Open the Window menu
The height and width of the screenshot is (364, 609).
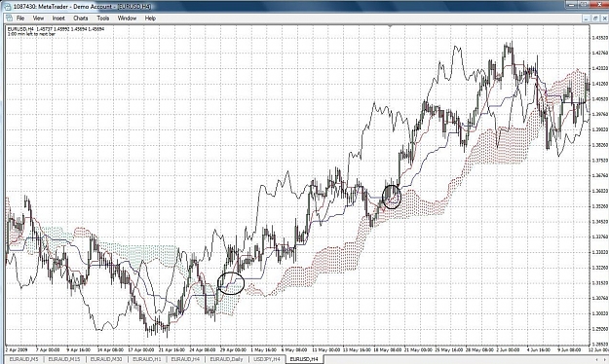point(127,18)
